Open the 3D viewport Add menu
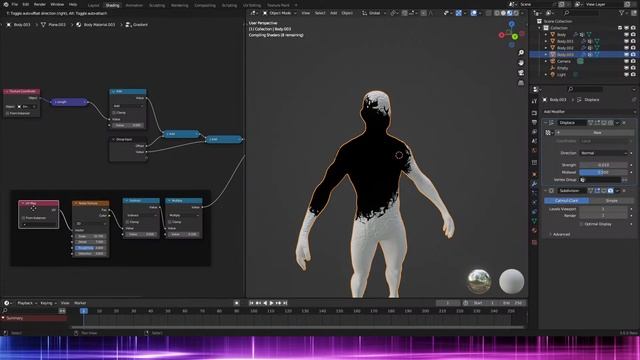Screen dimensions: 640x360 (333, 13)
